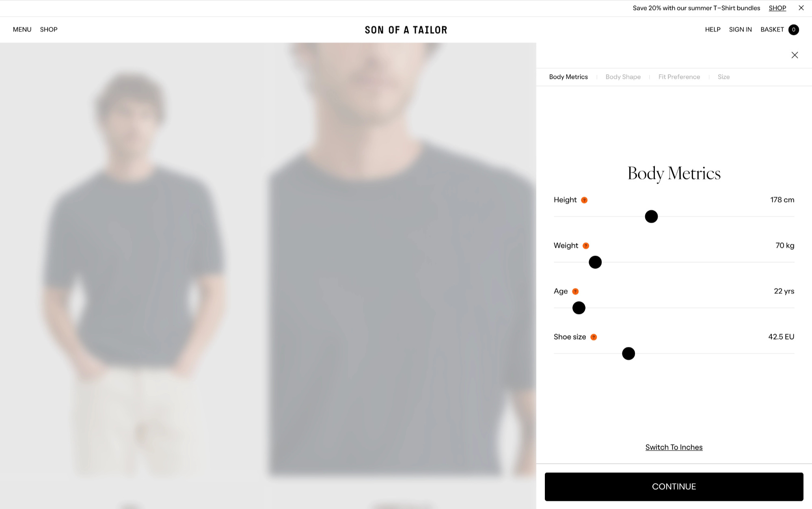Go to the Size tab
This screenshot has height=509, width=812.
point(723,77)
